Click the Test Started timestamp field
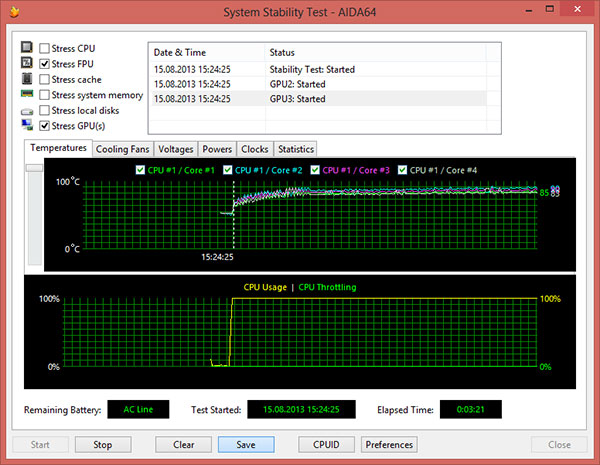The width and height of the screenshot is (600, 465). coord(301,410)
